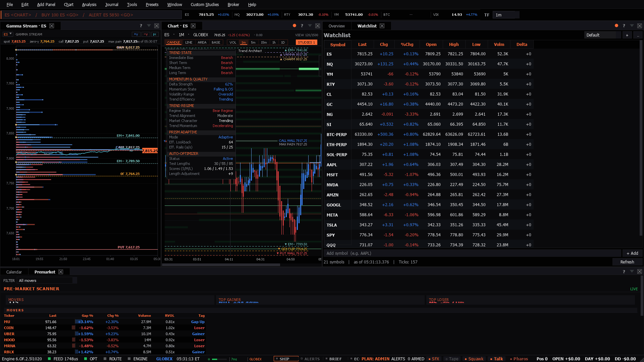Click the orange link dot on Watchlist panel

coord(616,25)
